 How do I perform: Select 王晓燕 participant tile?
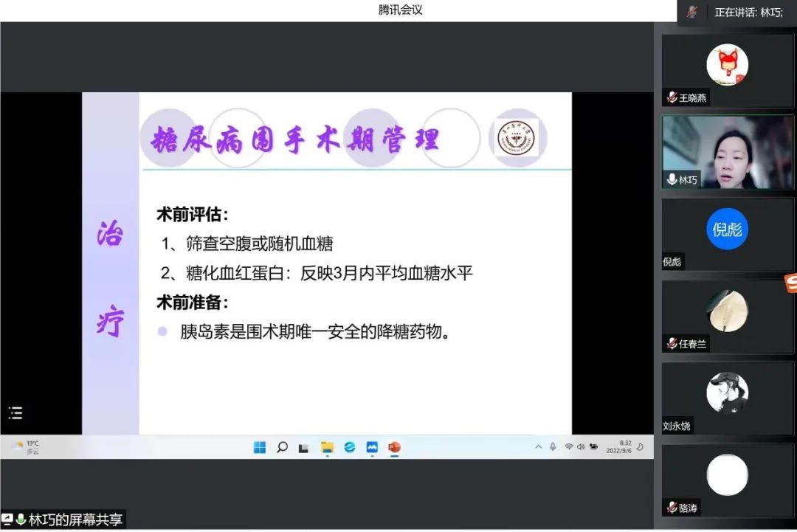tap(727, 70)
